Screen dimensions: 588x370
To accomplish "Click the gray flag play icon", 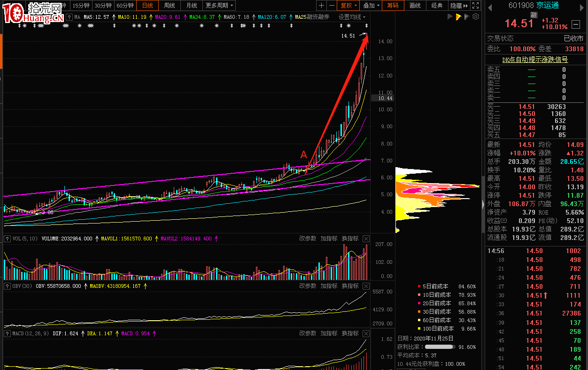I will 467,16.
